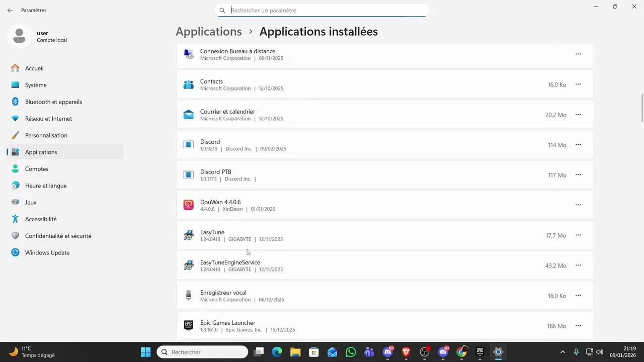Click the Settings gear taskbar icon
The width and height of the screenshot is (644, 362).
[x=498, y=352]
